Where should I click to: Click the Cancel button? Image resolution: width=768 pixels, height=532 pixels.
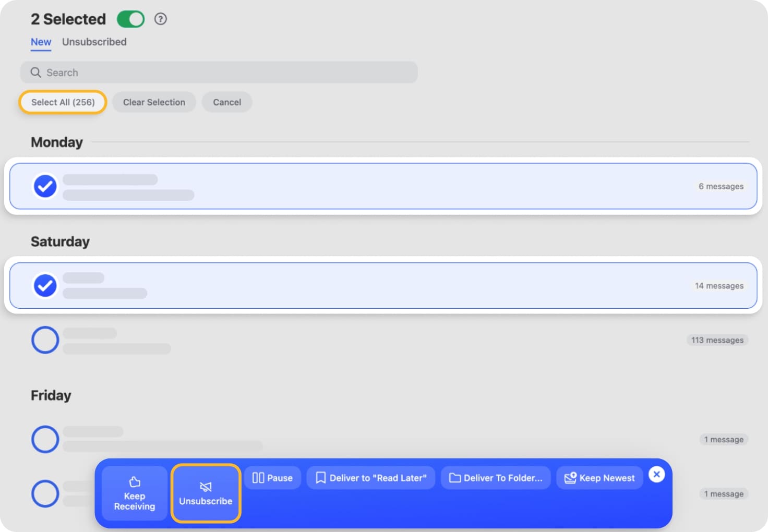tap(226, 102)
